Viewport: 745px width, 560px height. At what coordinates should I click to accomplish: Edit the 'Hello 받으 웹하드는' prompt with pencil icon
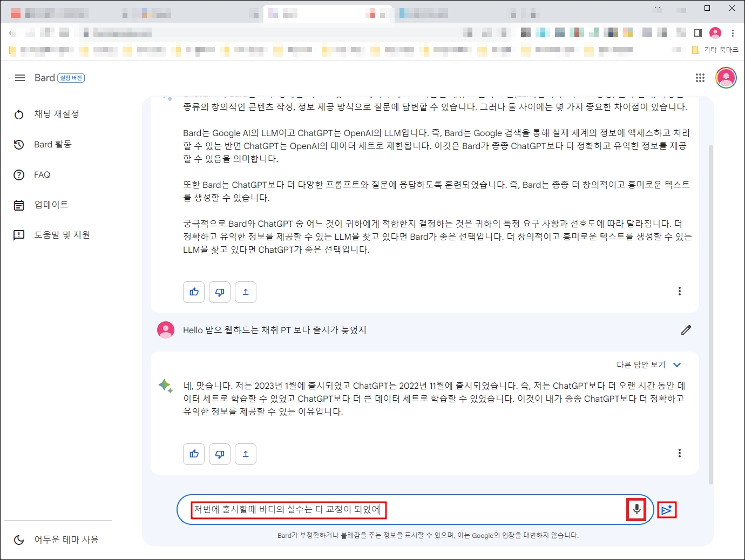pyautogui.click(x=686, y=330)
